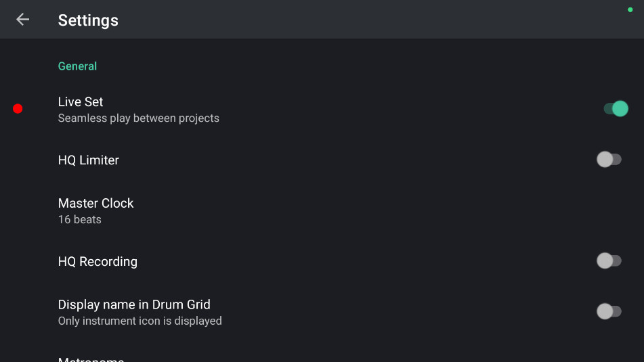Tap the Display name in Drum Grid label
This screenshot has height=362, width=644.
coord(134,304)
